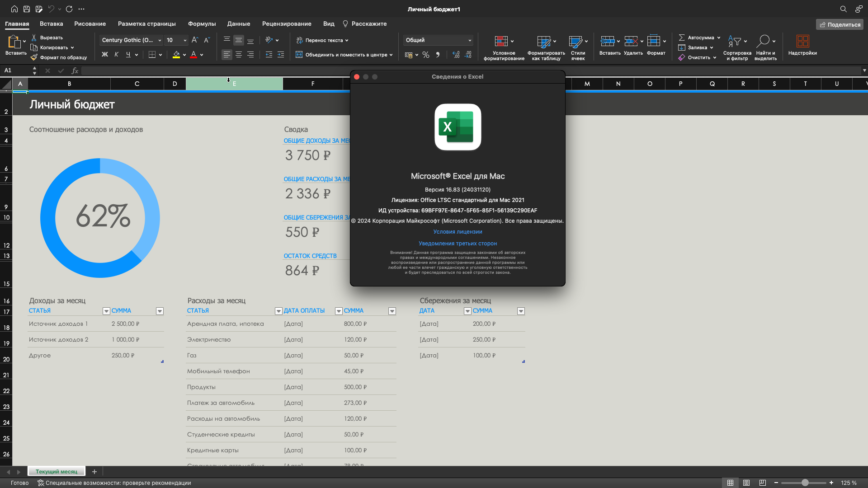Click the fx insert function field

(x=75, y=70)
